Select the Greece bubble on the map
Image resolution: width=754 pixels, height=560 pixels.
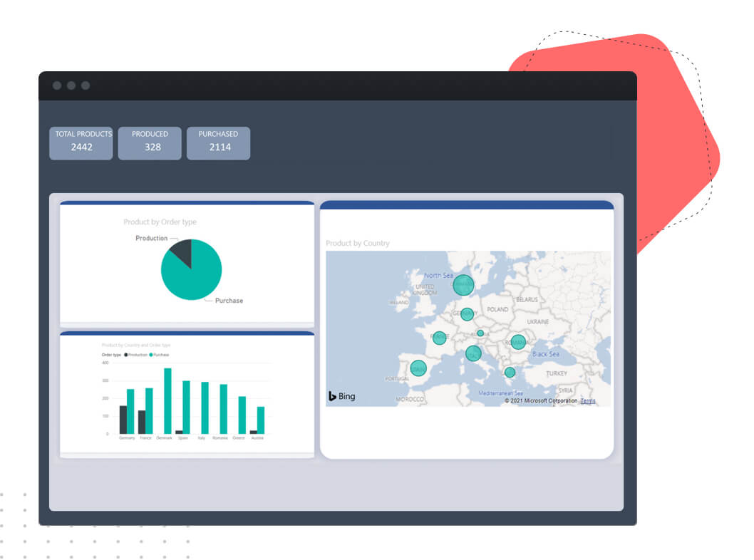pyautogui.click(x=510, y=373)
